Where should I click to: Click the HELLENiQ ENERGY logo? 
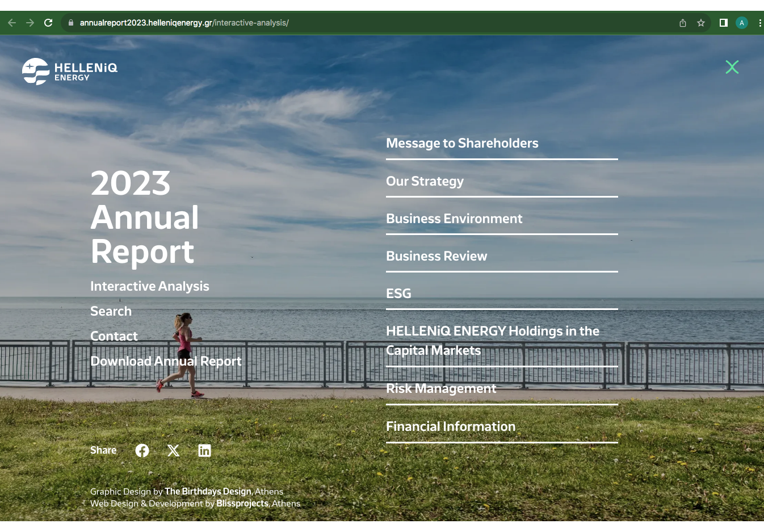pos(70,72)
